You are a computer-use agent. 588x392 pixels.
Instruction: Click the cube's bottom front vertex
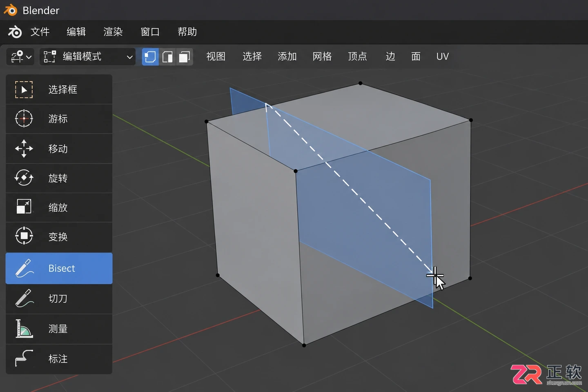click(304, 345)
